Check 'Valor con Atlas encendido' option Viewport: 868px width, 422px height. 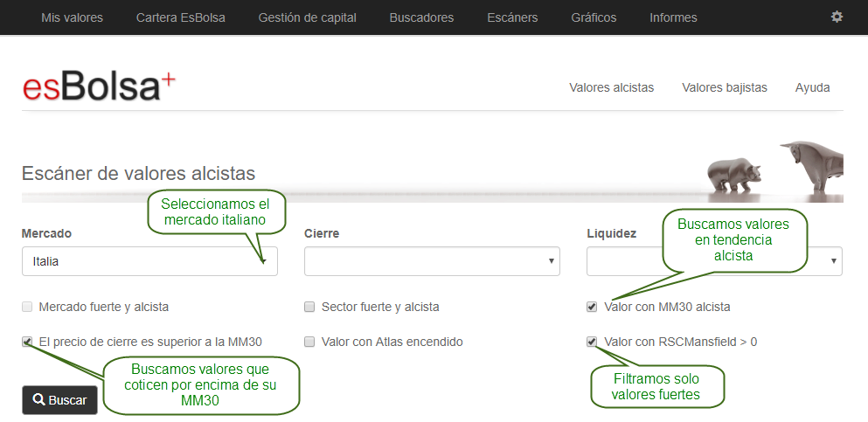click(309, 342)
